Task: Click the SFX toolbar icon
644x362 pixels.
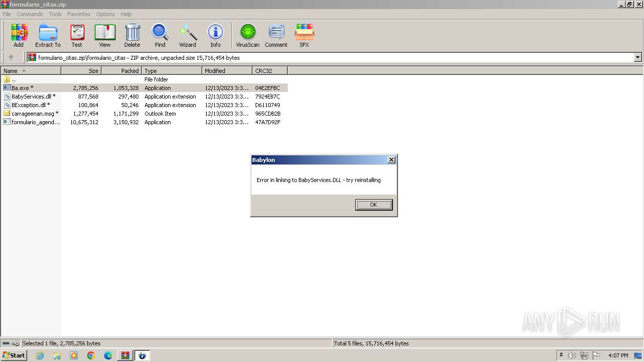Action: [304, 35]
